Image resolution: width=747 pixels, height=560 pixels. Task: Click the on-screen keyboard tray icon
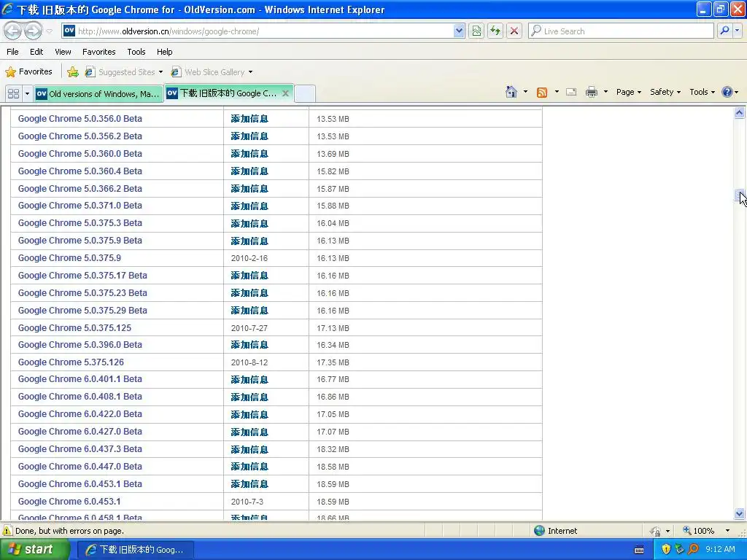pos(639,550)
